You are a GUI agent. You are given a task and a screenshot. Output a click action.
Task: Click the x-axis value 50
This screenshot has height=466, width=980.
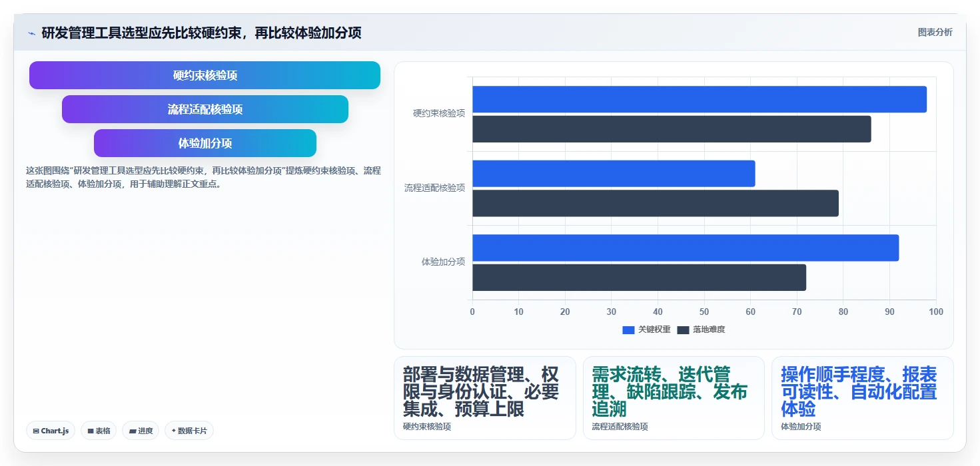pyautogui.click(x=704, y=312)
